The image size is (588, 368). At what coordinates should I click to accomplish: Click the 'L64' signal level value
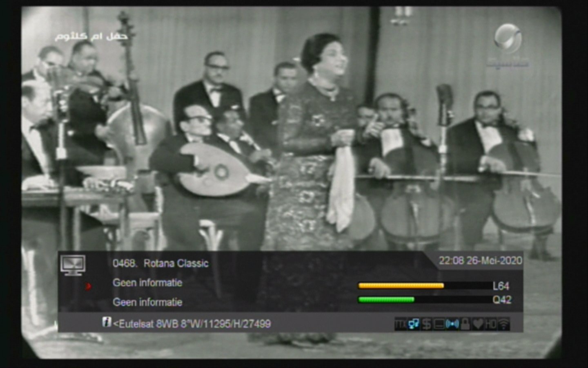pyautogui.click(x=501, y=286)
